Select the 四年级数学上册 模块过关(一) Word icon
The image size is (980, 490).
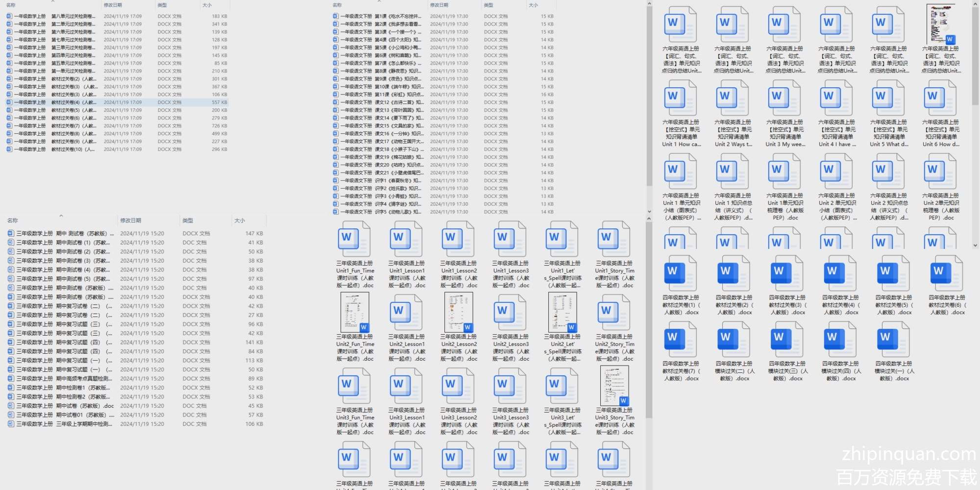click(x=893, y=339)
